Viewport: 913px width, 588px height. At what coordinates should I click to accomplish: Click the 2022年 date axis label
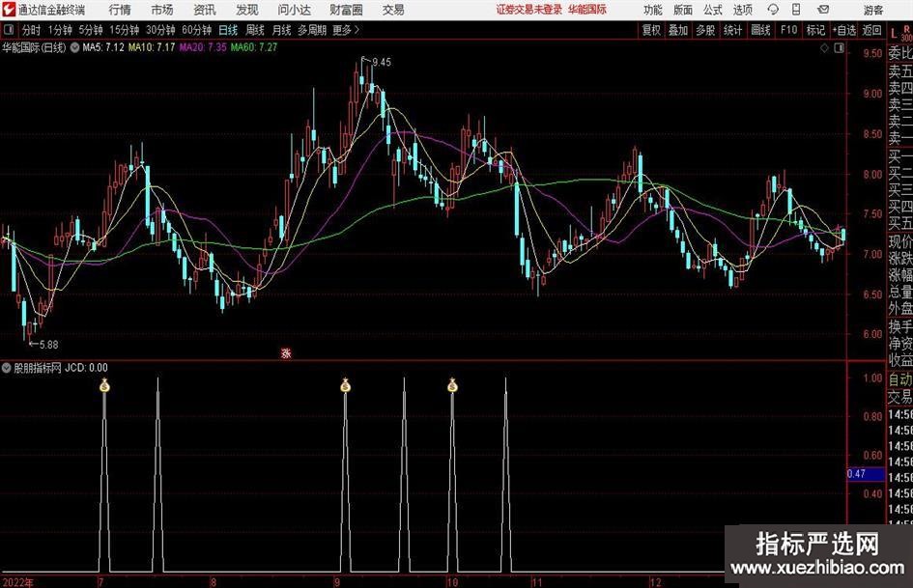pos(18,581)
